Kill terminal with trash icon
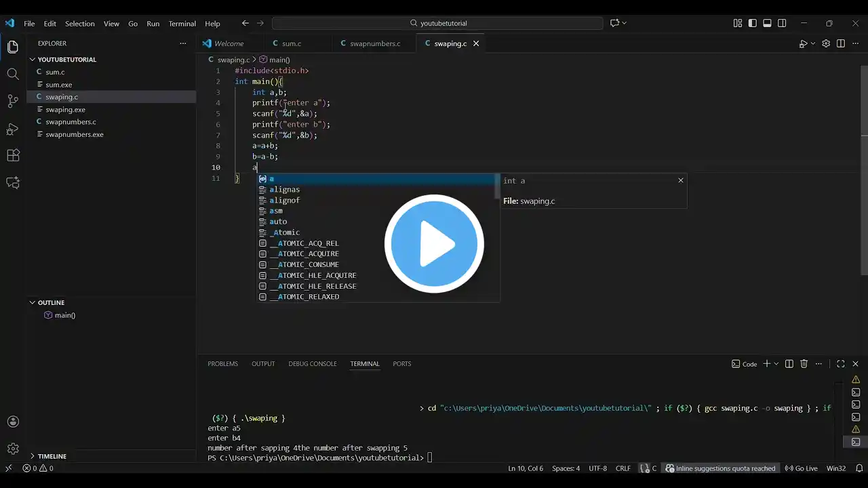The height and width of the screenshot is (488, 868). tap(804, 364)
